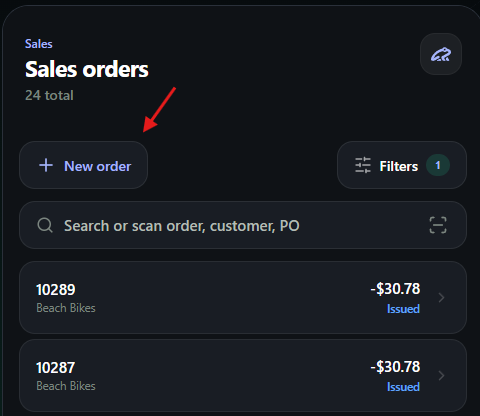Click the -$30.78 amount on order 10289

click(x=395, y=289)
